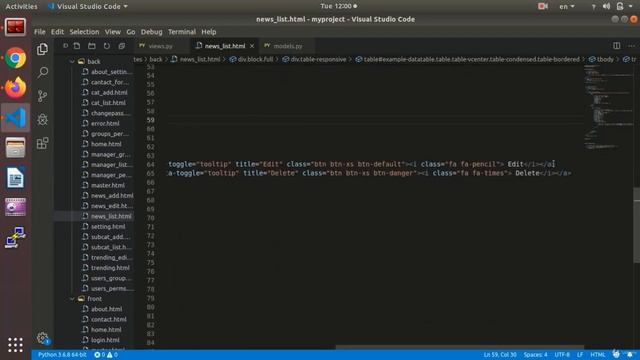This screenshot has height=360, width=640.
Task: Collapse all folders in explorer
Action: [122, 46]
